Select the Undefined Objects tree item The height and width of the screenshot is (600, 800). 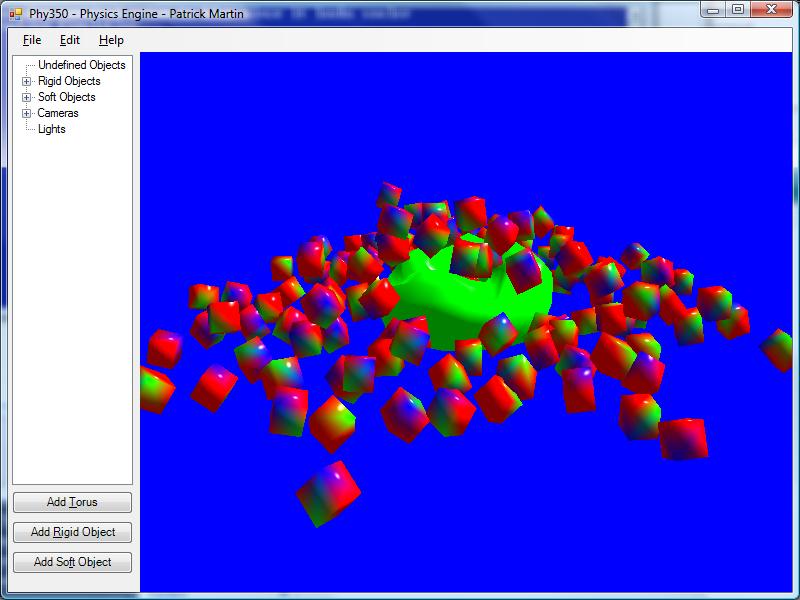click(81, 65)
